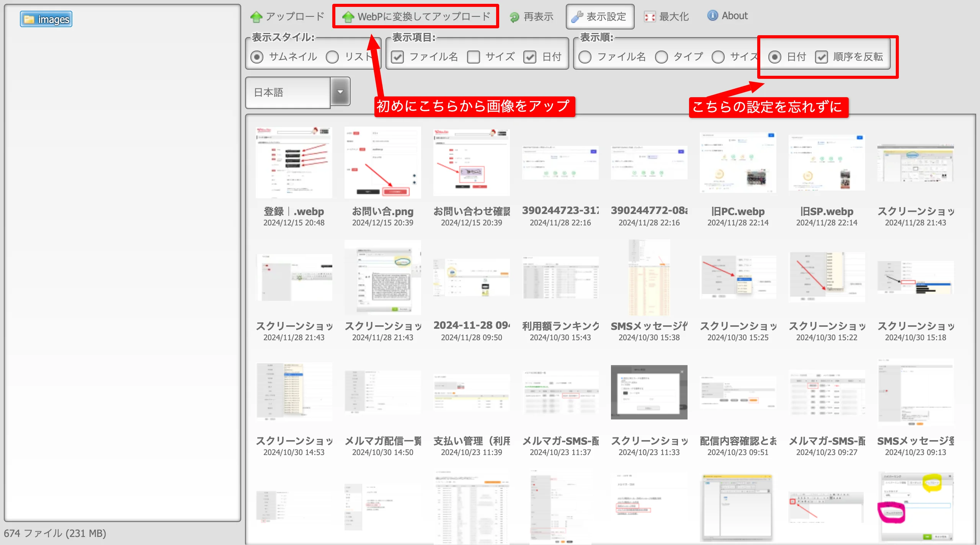
Task: Click the 最大化 button text
Action: pyautogui.click(x=674, y=16)
